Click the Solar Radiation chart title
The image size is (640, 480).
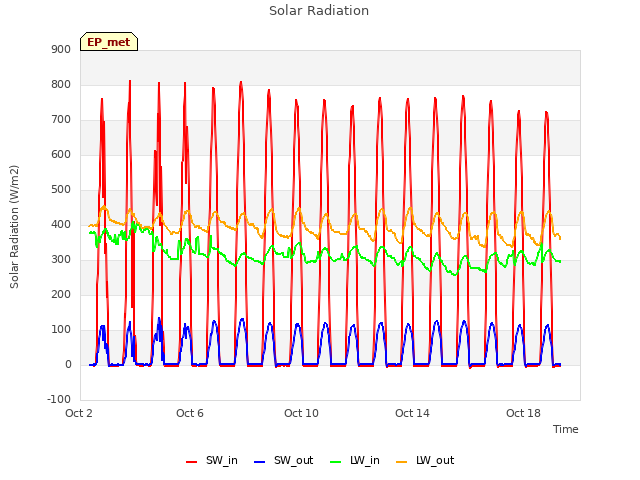pyautogui.click(x=319, y=11)
